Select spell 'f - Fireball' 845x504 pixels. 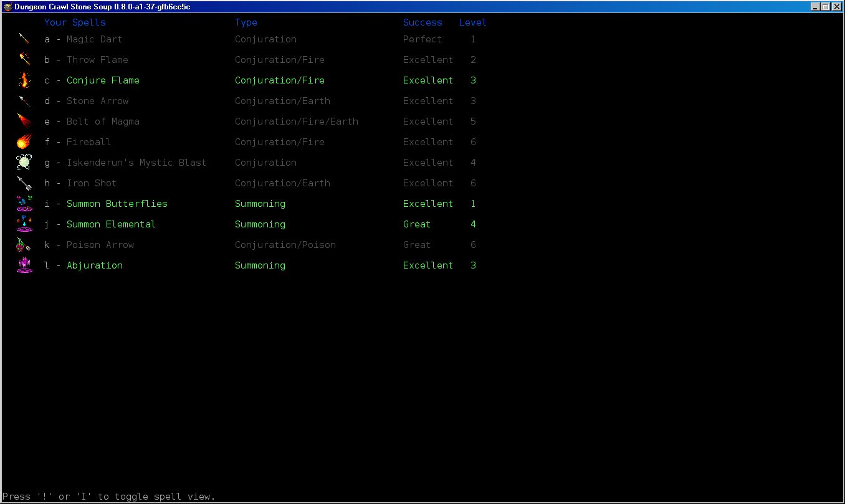click(x=77, y=142)
